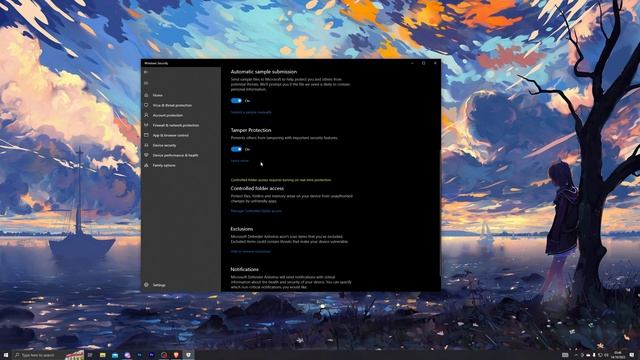The width and height of the screenshot is (640, 360).
Task: Choose Firewall & network protection in sidebar
Action: (176, 125)
